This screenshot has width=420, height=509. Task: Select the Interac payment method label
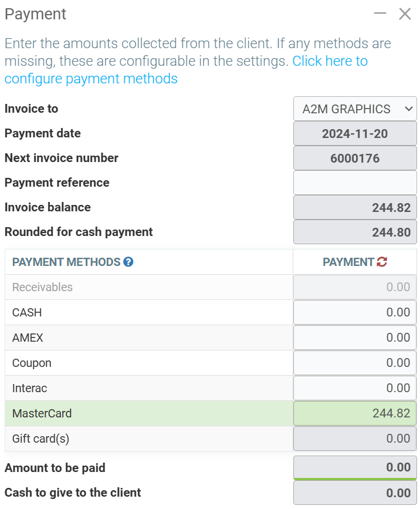[x=29, y=388]
